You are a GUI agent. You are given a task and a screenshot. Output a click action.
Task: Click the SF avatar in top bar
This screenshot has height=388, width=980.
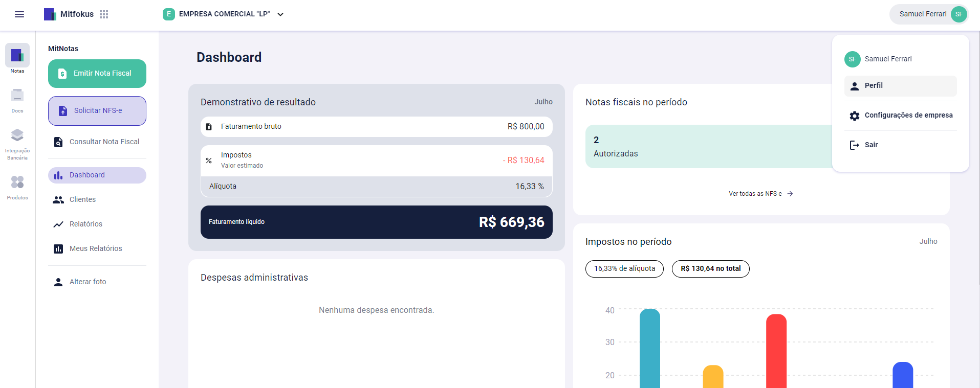point(959,14)
